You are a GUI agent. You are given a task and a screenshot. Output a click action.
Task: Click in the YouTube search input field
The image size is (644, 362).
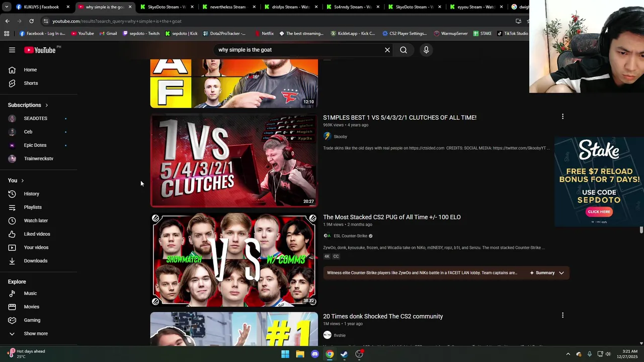click(x=299, y=50)
